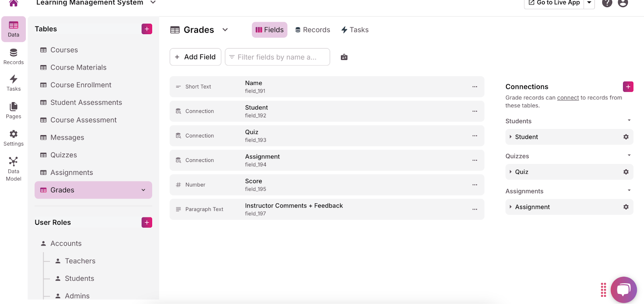The image size is (644, 304).
Task: Open the chat support bubble
Action: click(623, 290)
